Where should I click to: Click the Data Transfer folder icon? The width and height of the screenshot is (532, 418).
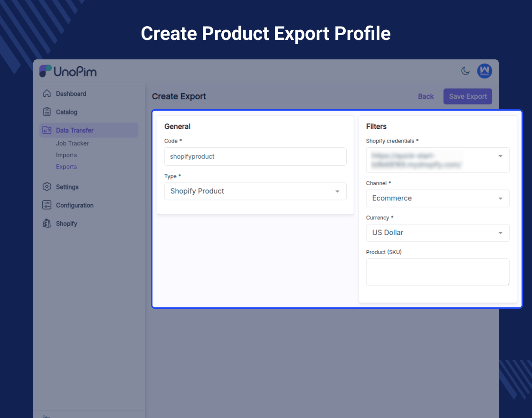pyautogui.click(x=47, y=130)
